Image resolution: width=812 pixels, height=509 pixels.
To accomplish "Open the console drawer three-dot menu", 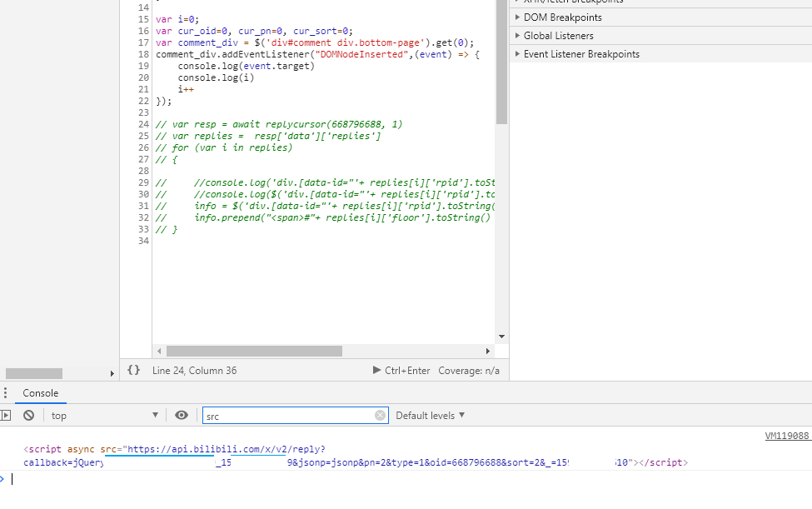I will 5,393.
